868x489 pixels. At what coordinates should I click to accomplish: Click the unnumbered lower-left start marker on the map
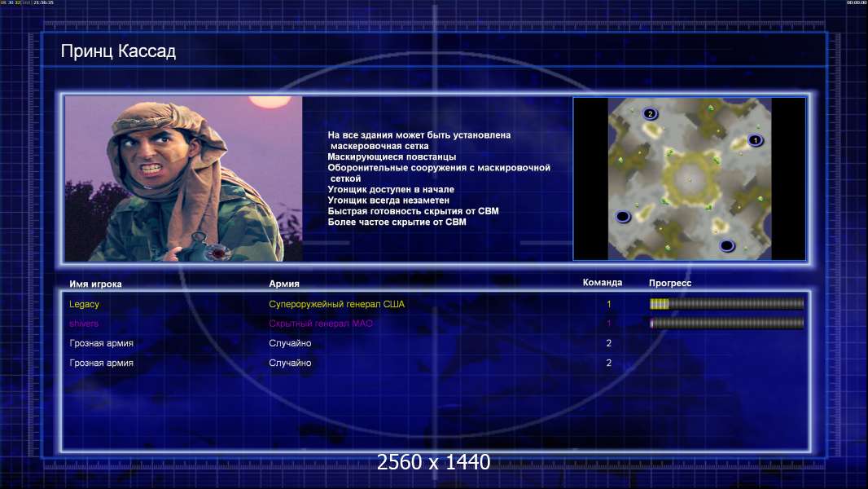tap(624, 217)
